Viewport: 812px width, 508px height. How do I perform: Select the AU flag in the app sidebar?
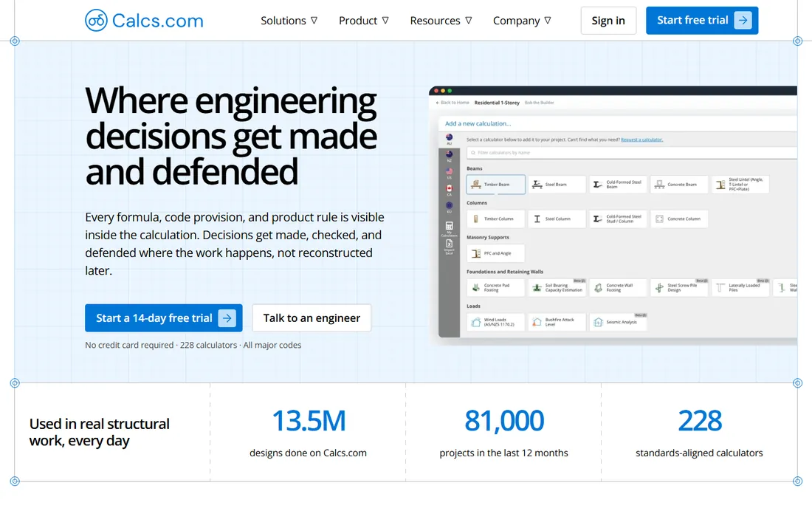point(449,139)
